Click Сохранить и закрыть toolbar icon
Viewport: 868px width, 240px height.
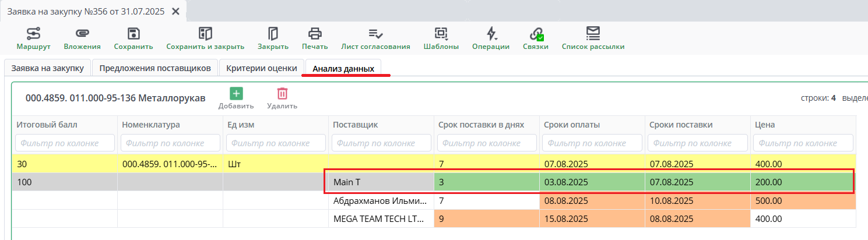(x=205, y=34)
